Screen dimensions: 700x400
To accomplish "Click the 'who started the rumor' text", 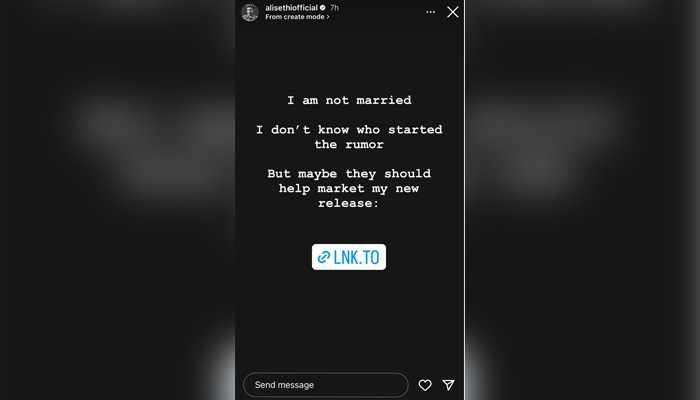I will click(x=349, y=137).
